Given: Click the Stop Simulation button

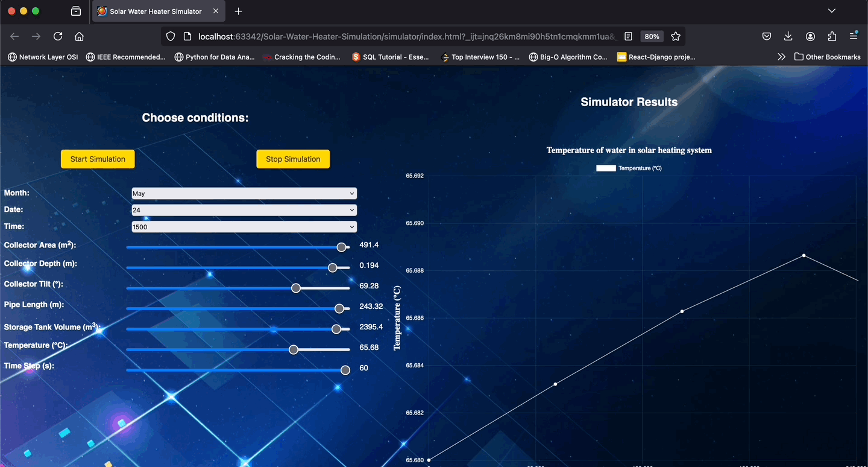Looking at the screenshot, I should [x=293, y=159].
